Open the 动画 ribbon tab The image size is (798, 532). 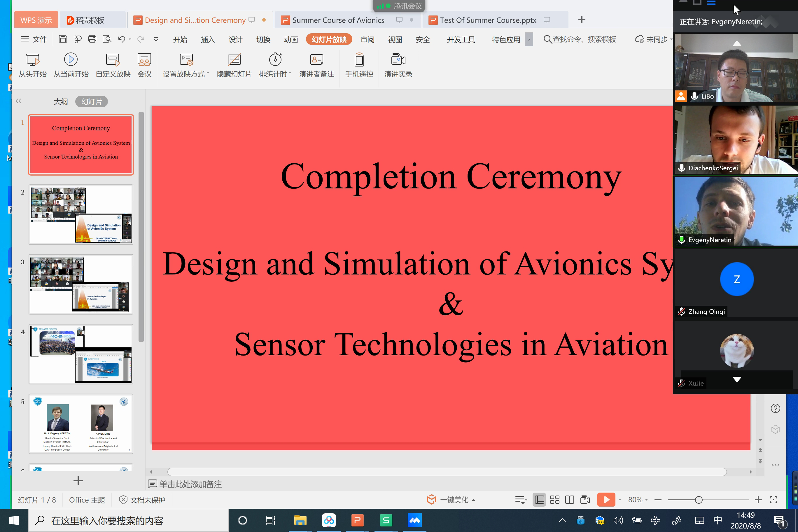pyautogui.click(x=291, y=39)
